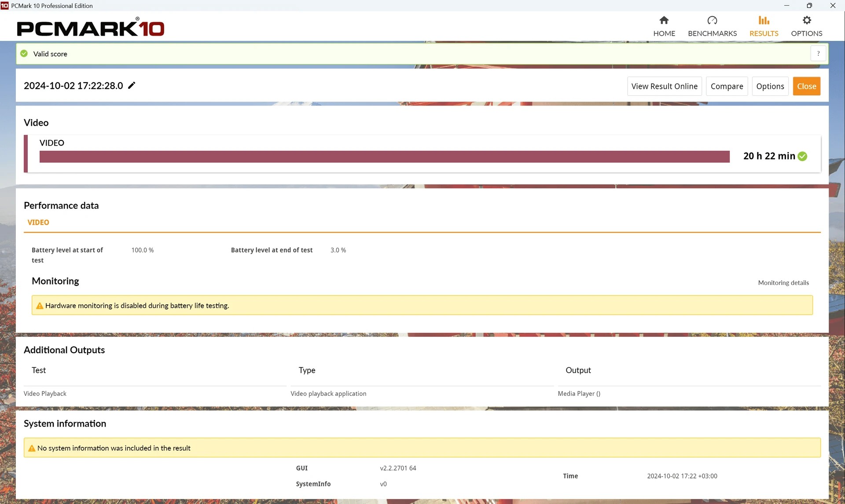The image size is (845, 504).
Task: Restore down the PCMark window
Action: click(x=809, y=6)
